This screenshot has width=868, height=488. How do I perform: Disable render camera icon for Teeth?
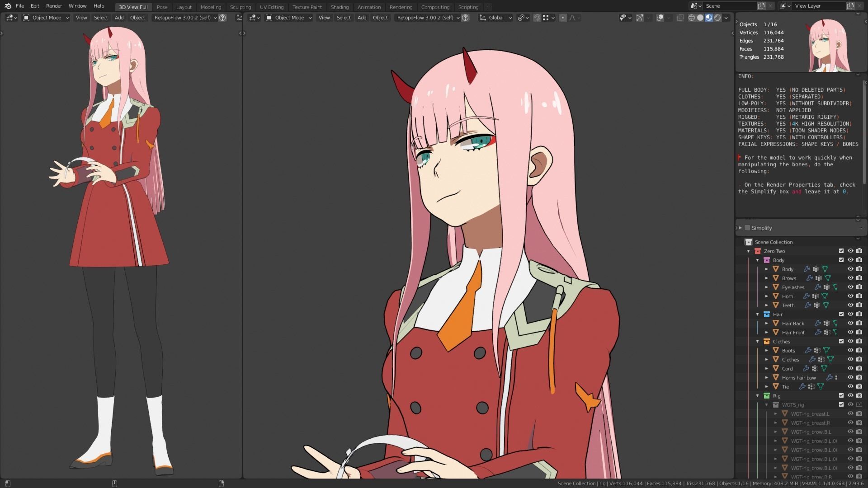(x=859, y=305)
